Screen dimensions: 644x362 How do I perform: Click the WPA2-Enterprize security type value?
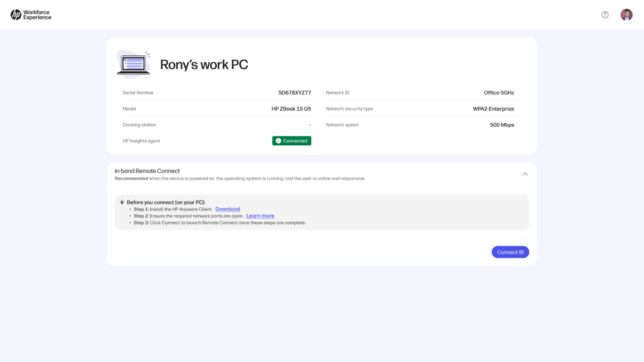(493, 109)
